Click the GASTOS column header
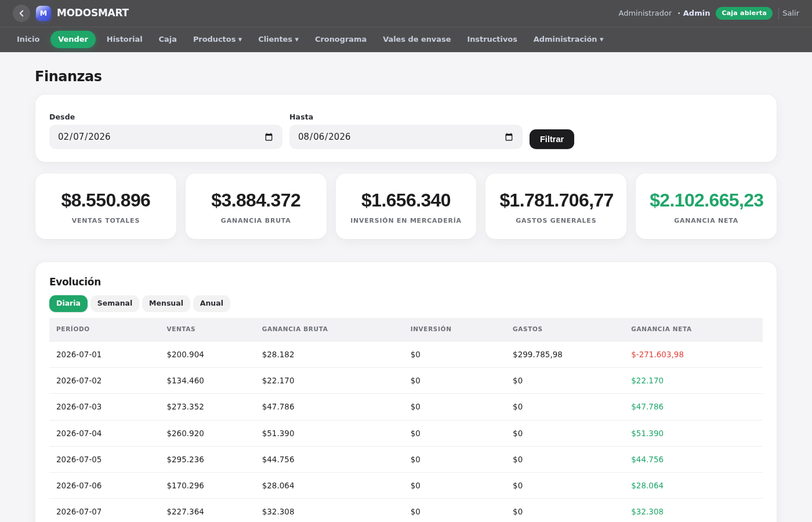812x522 pixels. pyautogui.click(x=527, y=329)
